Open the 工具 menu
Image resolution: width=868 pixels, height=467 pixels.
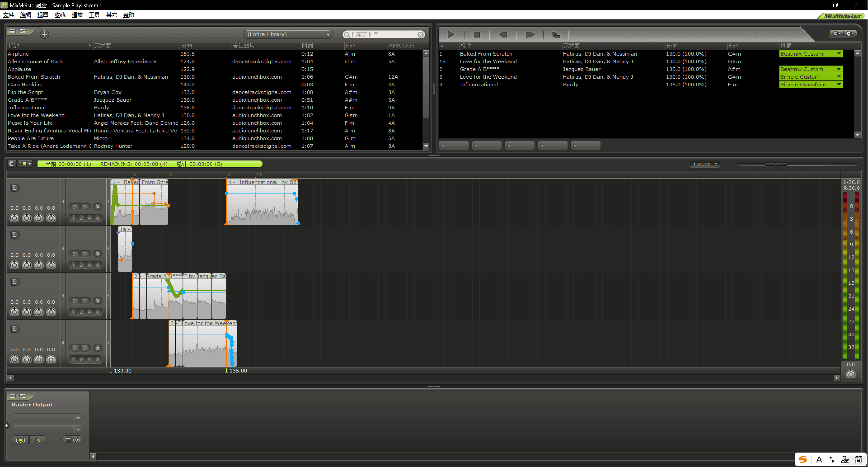click(x=94, y=15)
